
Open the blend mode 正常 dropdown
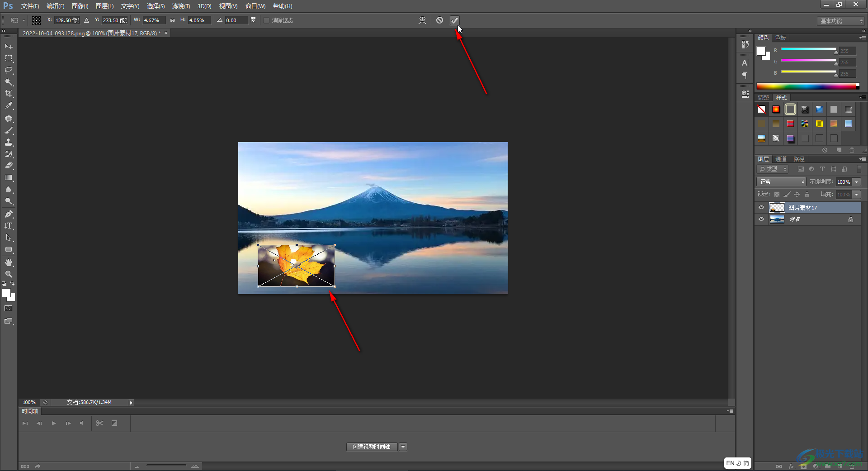[x=781, y=182]
